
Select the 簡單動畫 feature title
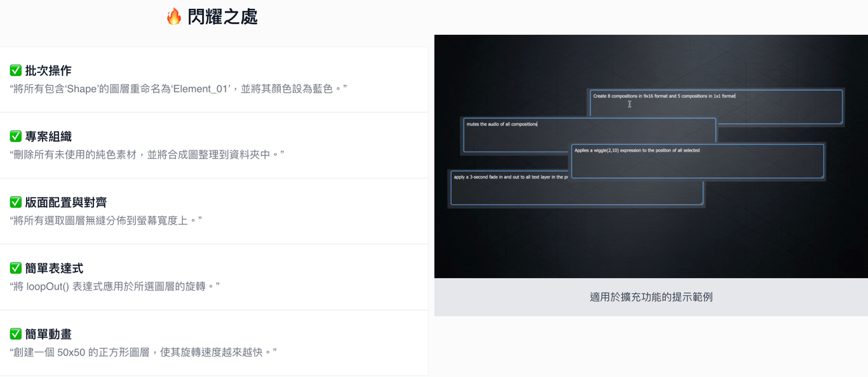point(48,334)
